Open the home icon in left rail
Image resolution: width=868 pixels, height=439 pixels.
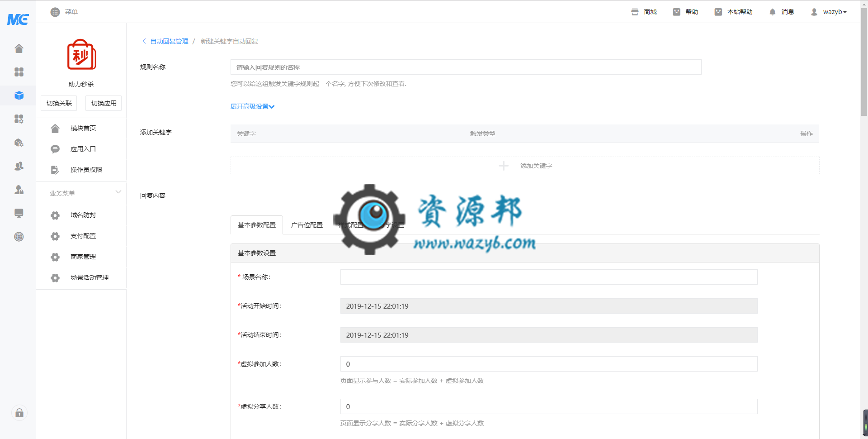19,48
